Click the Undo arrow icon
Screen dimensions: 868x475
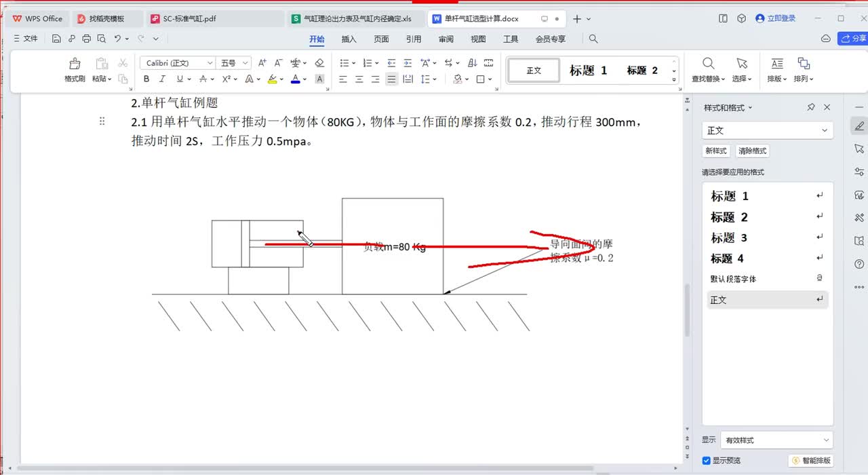(117, 39)
